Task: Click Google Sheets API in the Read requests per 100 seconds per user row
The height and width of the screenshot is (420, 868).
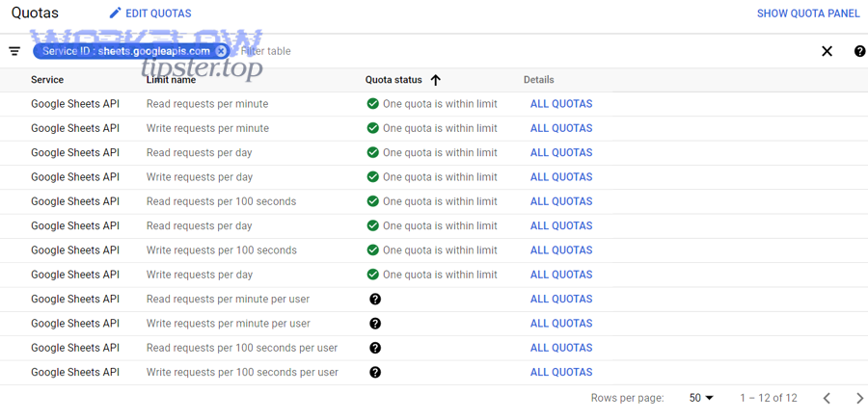Action: [x=75, y=348]
